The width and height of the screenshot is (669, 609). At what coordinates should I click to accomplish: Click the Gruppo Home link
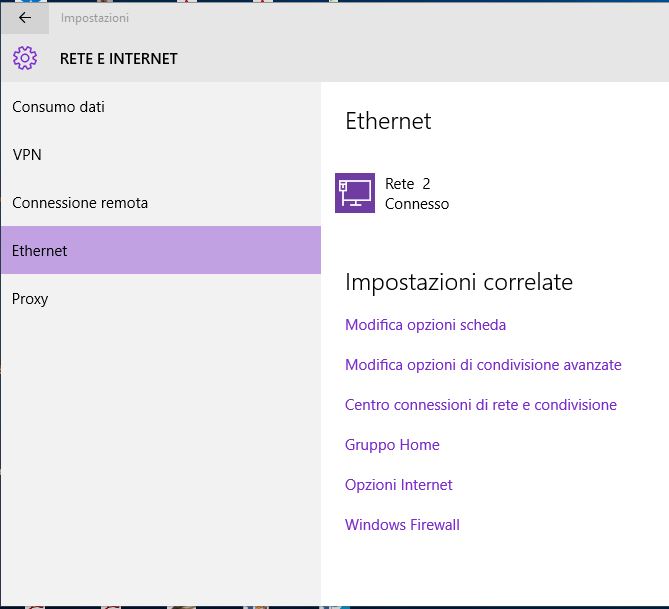coord(392,445)
